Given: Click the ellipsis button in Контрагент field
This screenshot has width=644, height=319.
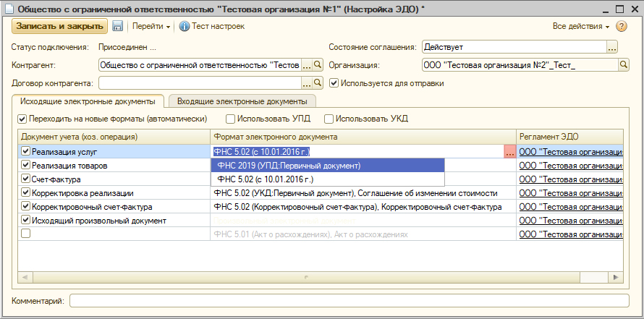Looking at the screenshot, I should (306, 65).
